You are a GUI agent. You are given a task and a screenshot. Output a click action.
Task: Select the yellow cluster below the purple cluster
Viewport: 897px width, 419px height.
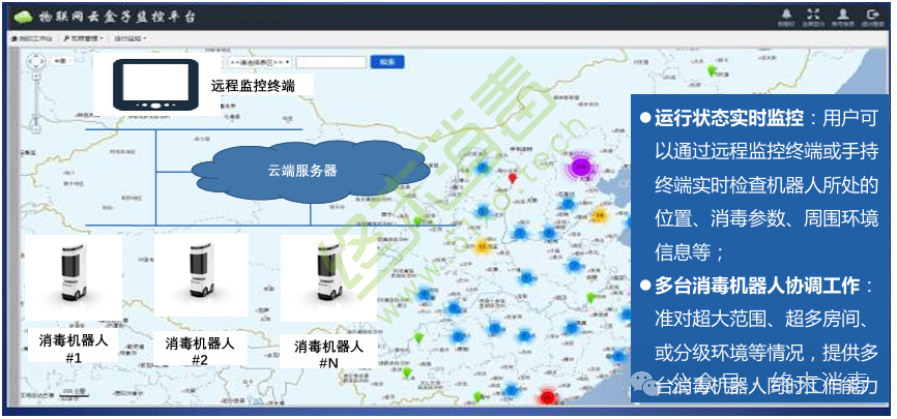599,215
